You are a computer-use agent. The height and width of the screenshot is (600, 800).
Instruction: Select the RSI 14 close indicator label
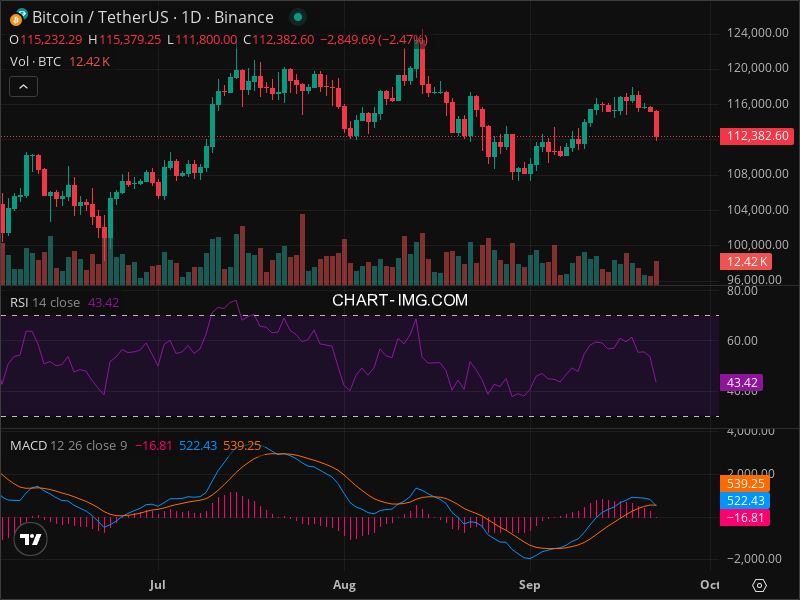click(45, 302)
